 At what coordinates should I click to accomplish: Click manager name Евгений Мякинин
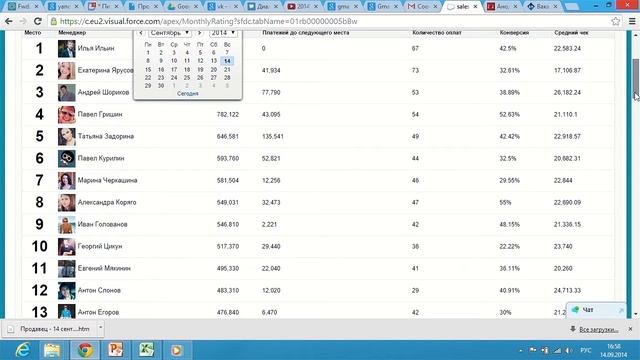click(x=104, y=269)
